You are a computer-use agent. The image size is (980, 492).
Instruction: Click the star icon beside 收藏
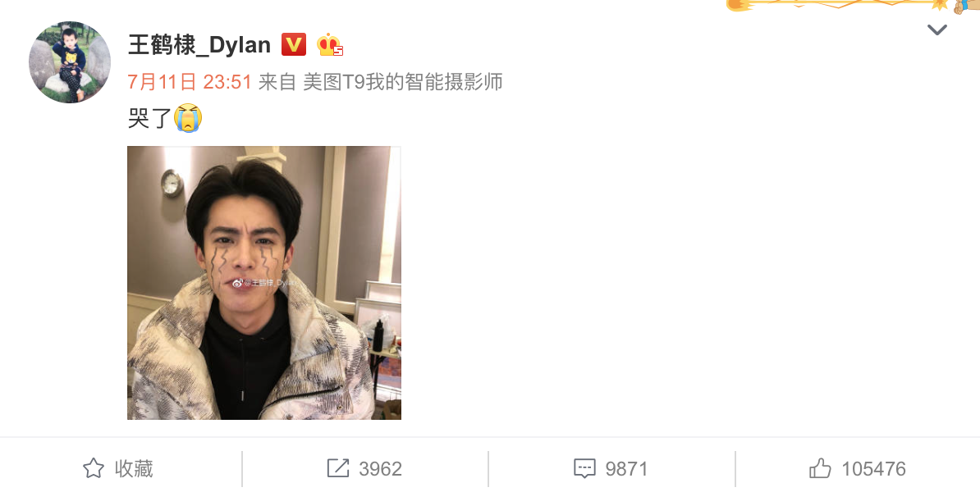(94, 468)
